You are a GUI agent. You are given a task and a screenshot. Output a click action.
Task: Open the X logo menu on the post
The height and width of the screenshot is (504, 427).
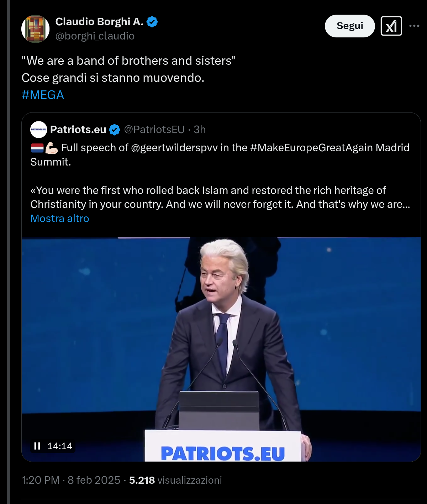[x=391, y=26]
